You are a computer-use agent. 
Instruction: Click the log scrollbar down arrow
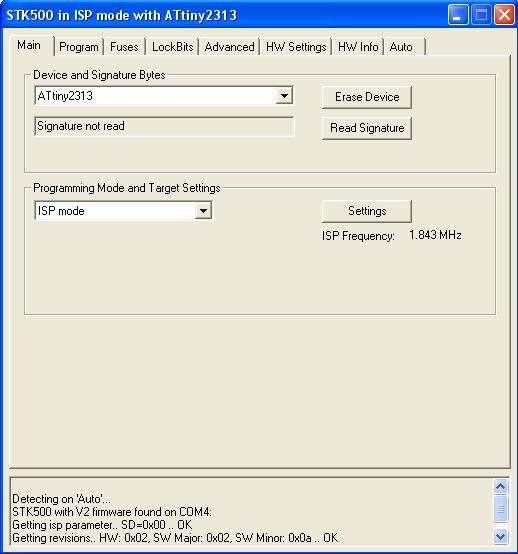point(500,537)
